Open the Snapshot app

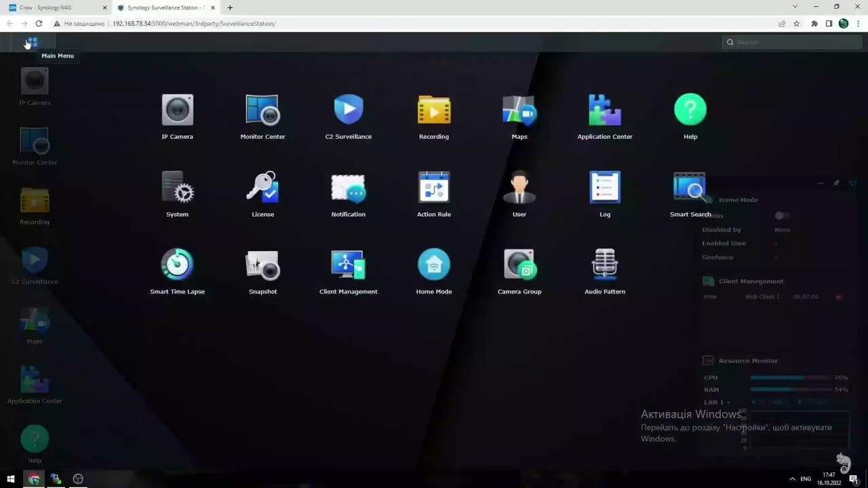(262, 271)
